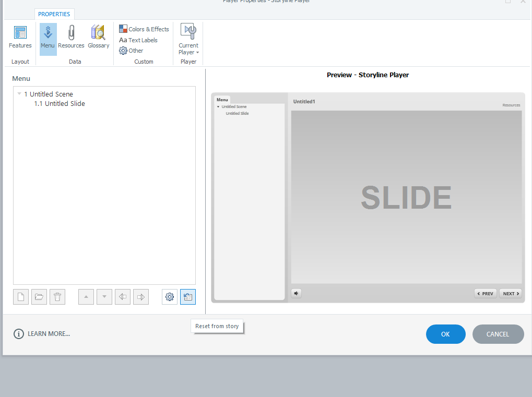Select the Menu icon in Data group
The image size is (532, 397).
(x=48, y=37)
